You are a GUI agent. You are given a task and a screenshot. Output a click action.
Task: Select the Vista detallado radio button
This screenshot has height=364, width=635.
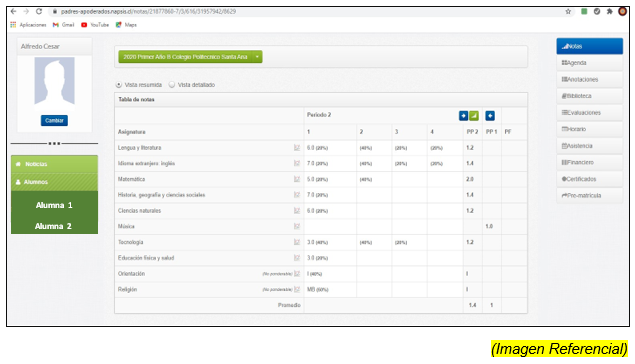click(172, 85)
